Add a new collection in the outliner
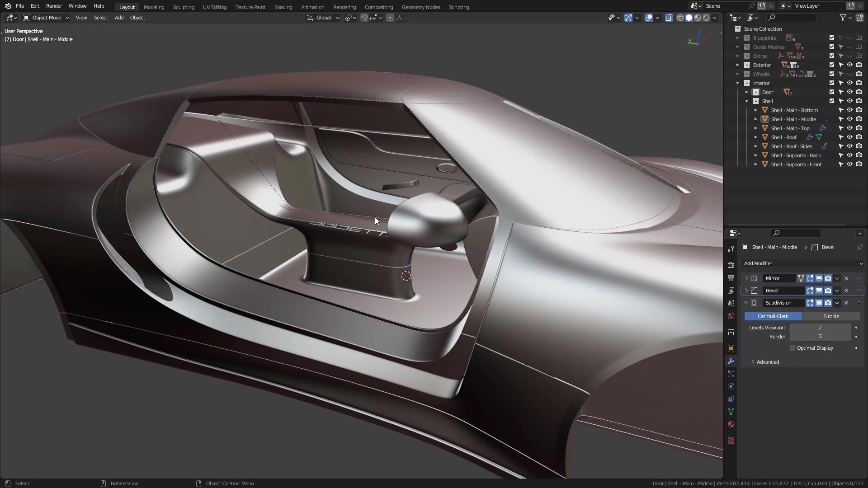Viewport: 868px width, 488px height. (860, 18)
